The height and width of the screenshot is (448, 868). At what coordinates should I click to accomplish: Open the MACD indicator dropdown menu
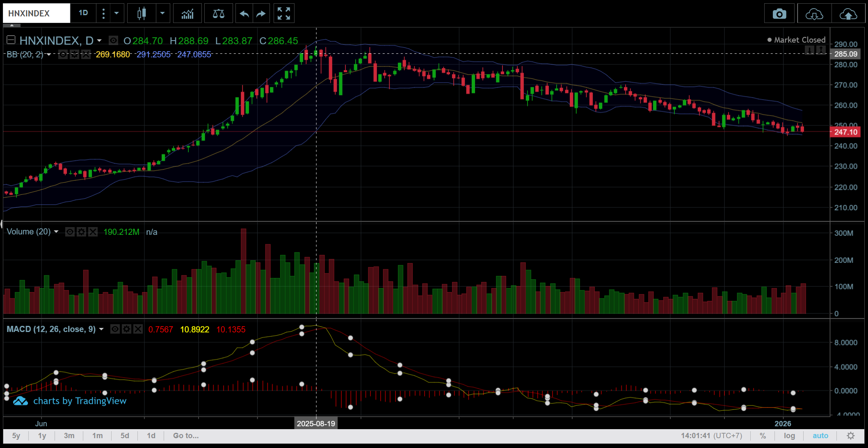101,329
